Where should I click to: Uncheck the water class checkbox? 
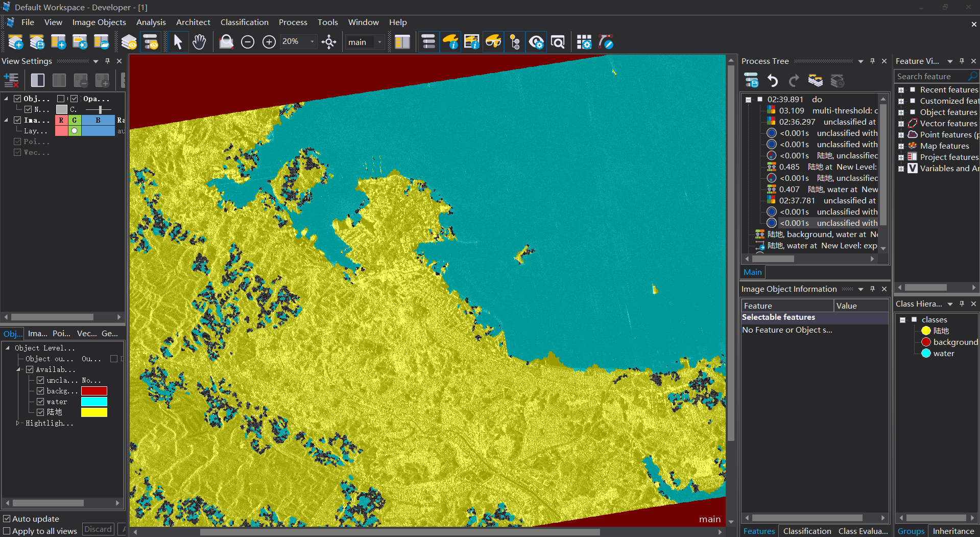click(40, 402)
